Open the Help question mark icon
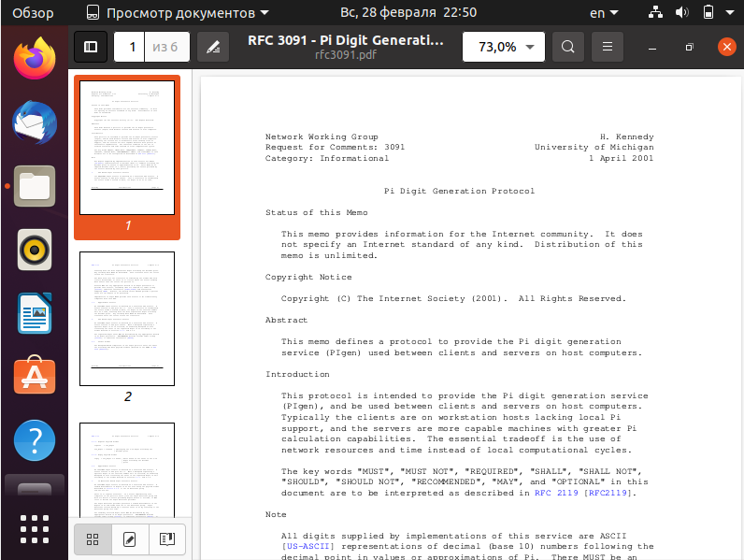This screenshot has height=560, width=744. 35,440
